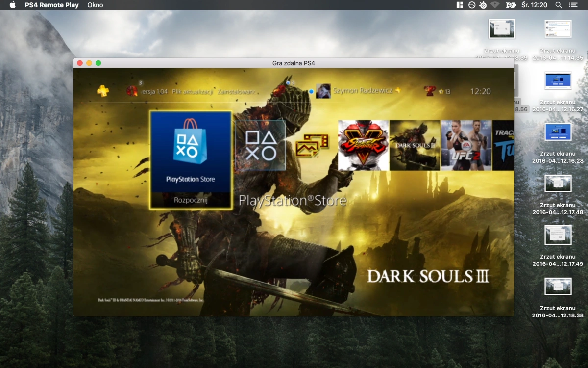The image size is (588, 368).
Task: Click Rozpocznij under the PlayStation Store tile
Action: 191,200
